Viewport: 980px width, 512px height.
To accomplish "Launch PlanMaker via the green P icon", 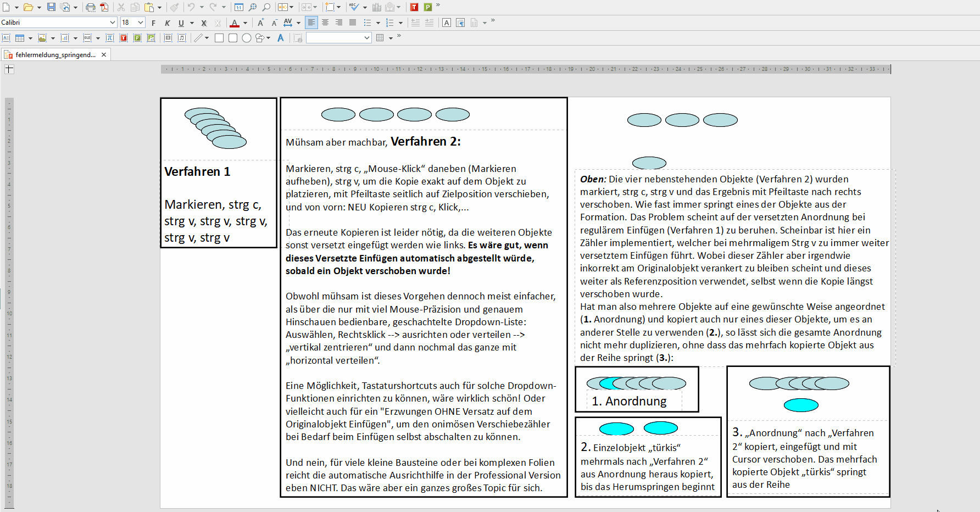I will pyautogui.click(x=428, y=7).
